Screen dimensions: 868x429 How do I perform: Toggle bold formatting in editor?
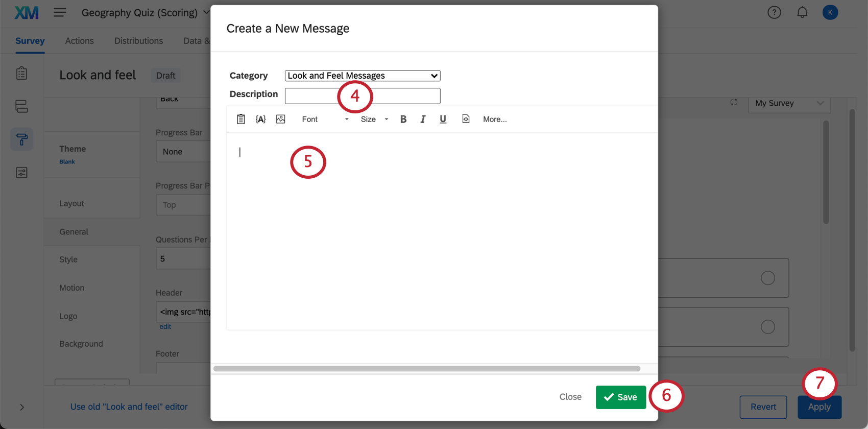coord(403,119)
